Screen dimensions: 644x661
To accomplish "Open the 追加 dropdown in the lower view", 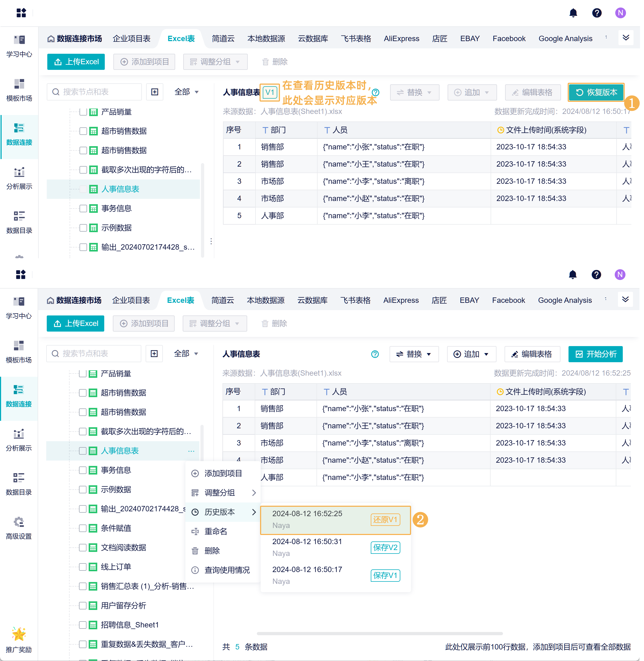I will 472,354.
